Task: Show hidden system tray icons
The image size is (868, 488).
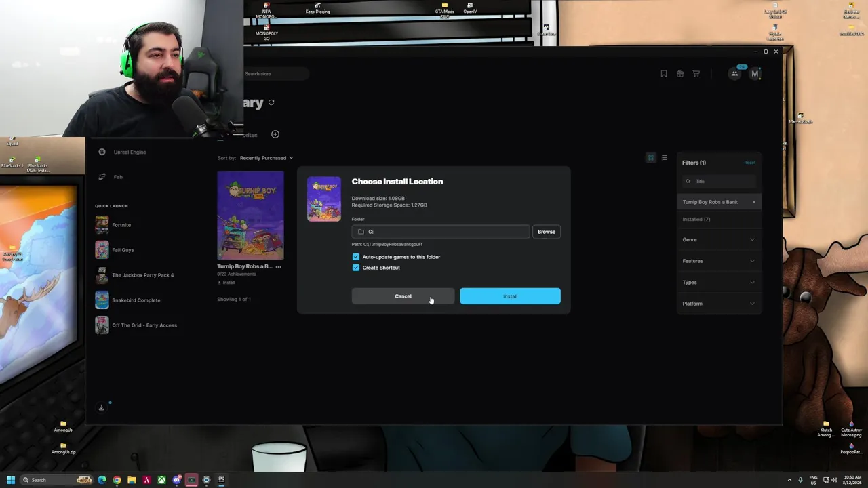Action: click(x=789, y=480)
